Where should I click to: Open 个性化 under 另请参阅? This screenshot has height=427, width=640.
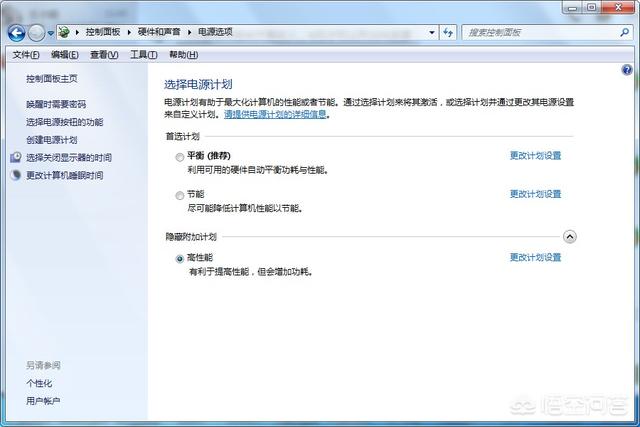pos(39,383)
